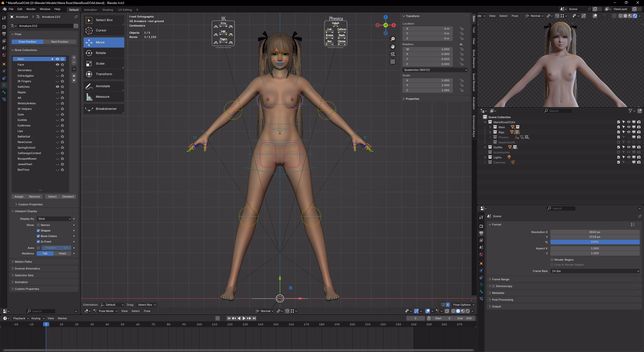644x352 pixels.
Task: Open Quaternion rotation mode dropdown
Action: click(435, 70)
